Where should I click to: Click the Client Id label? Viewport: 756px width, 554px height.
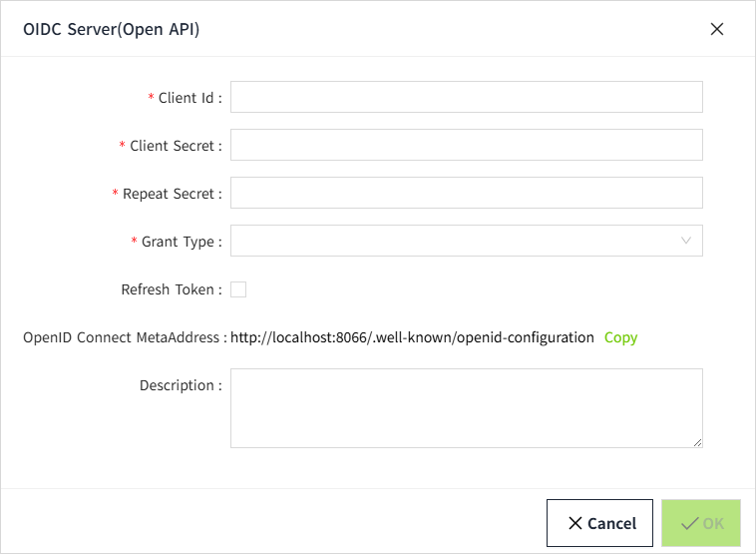[x=189, y=98]
